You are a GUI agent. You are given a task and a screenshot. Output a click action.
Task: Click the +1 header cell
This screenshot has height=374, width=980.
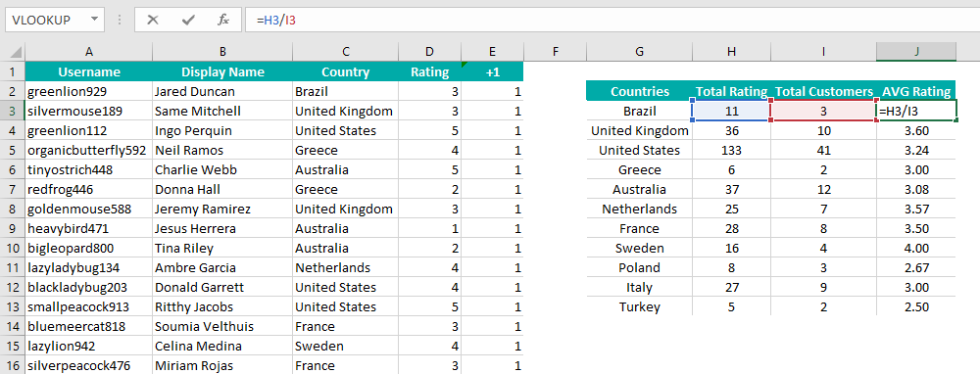(493, 71)
